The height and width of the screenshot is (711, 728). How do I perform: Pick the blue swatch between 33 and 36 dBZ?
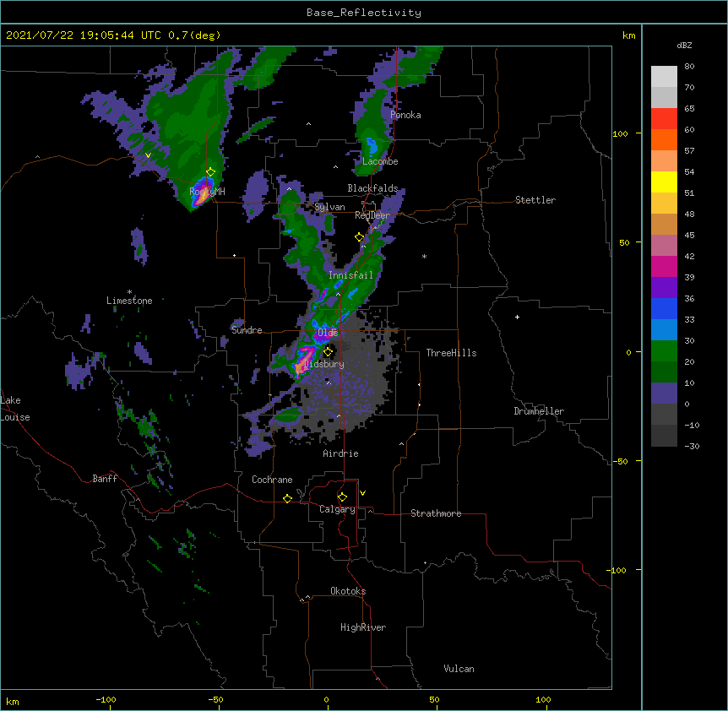[664, 308]
